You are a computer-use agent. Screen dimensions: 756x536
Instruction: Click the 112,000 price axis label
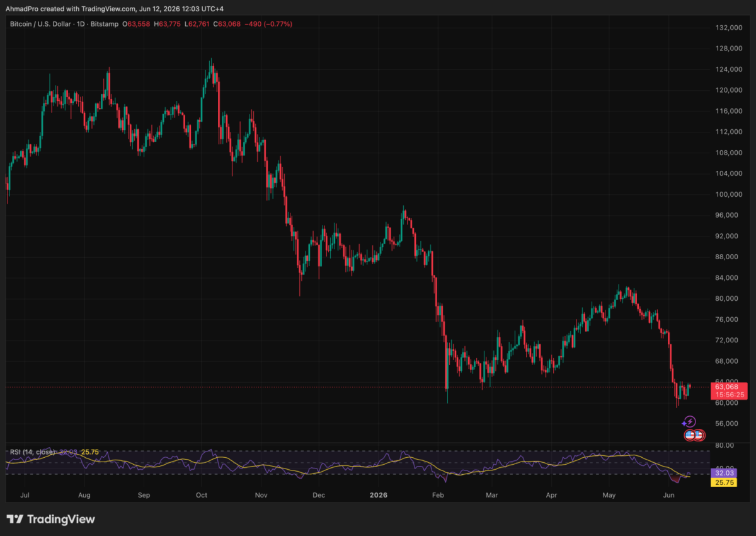[728, 132]
